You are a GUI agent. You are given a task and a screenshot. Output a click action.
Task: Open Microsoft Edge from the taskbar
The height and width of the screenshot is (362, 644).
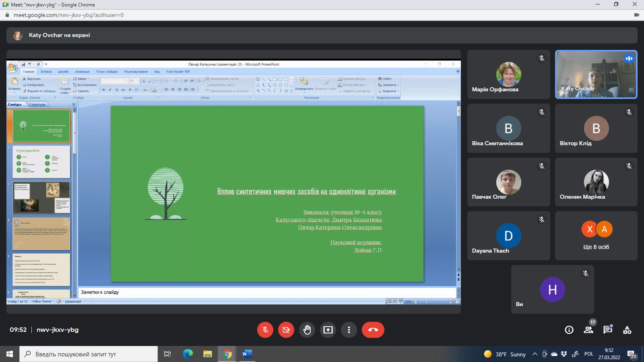click(x=188, y=354)
